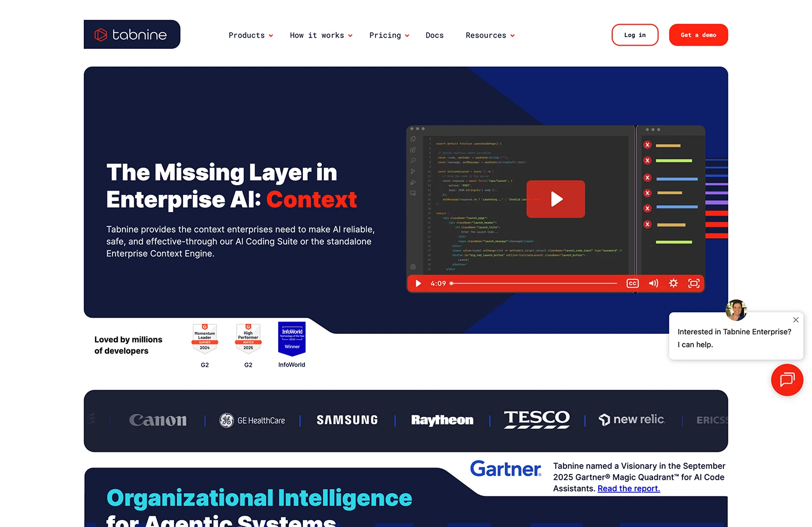This screenshot has width=812, height=527.
Task: Dismiss the Tabnine Enterprise chat popup
Action: point(795,320)
